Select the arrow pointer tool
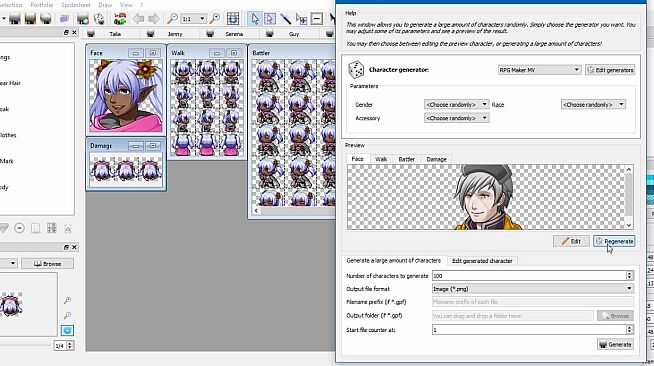Screen dimensions: 654x366 click(254, 18)
